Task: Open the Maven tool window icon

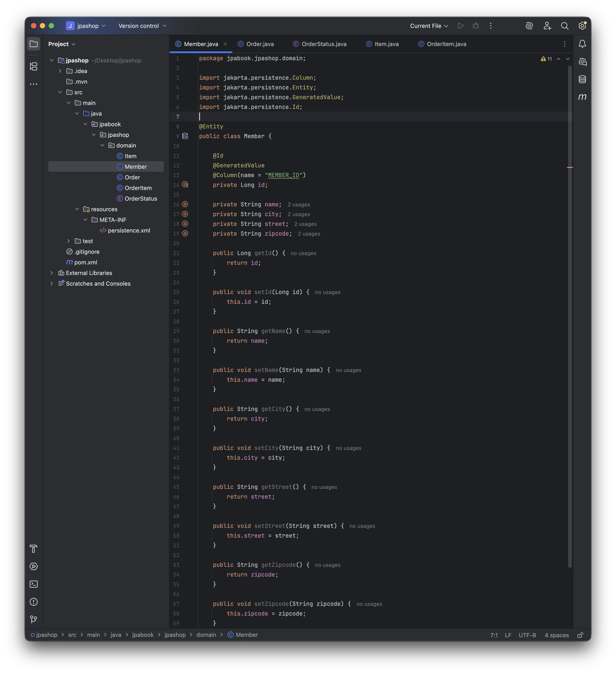Action: click(x=582, y=97)
